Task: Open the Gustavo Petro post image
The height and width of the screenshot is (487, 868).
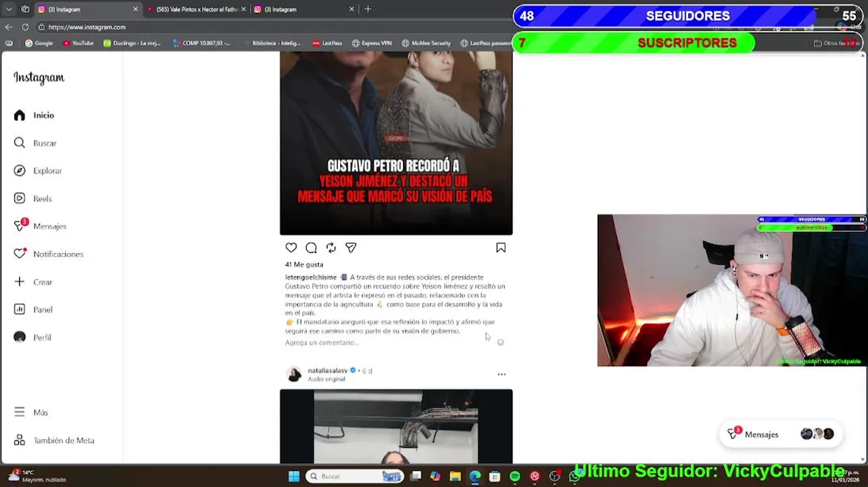Action: (x=396, y=144)
